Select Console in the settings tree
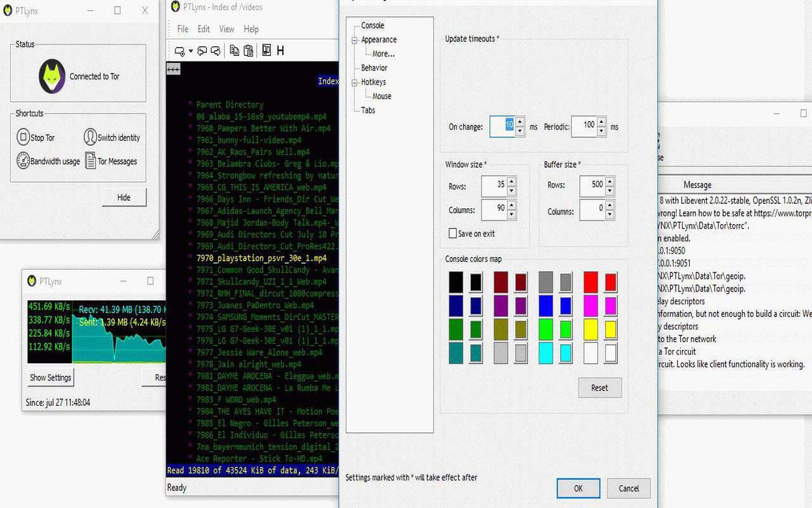Screen dimensions: 812x508 (x=373, y=25)
